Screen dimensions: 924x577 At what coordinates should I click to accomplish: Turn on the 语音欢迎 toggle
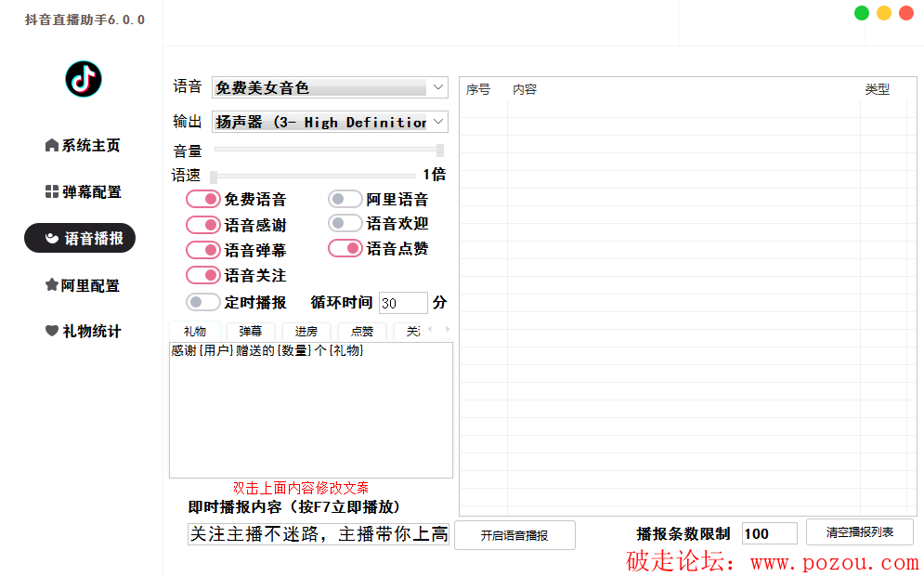(345, 223)
